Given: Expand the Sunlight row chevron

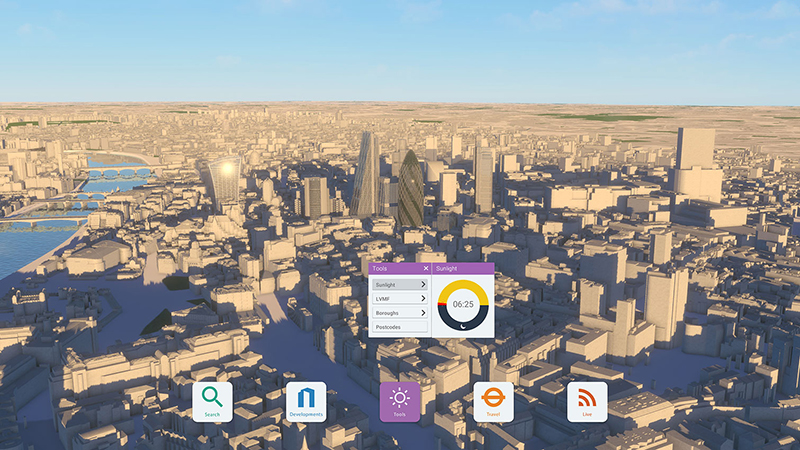Looking at the screenshot, I should click(x=423, y=285).
